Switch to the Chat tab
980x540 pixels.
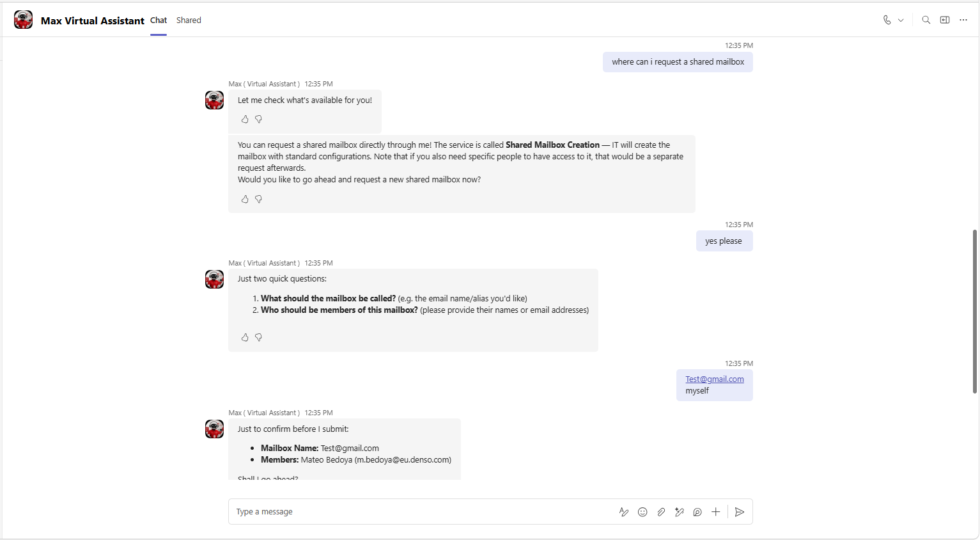click(159, 20)
